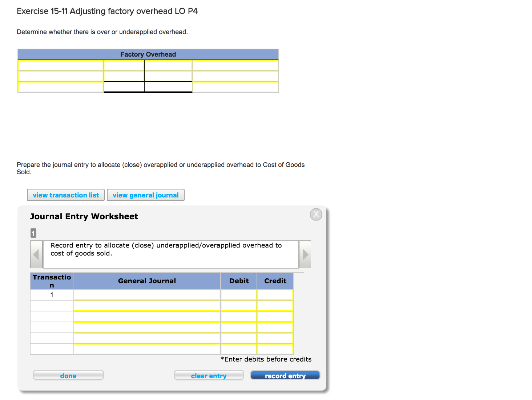Image resolution: width=532 pixels, height=400 pixels.
Task: Select the second row Credit cell
Action: click(x=275, y=306)
